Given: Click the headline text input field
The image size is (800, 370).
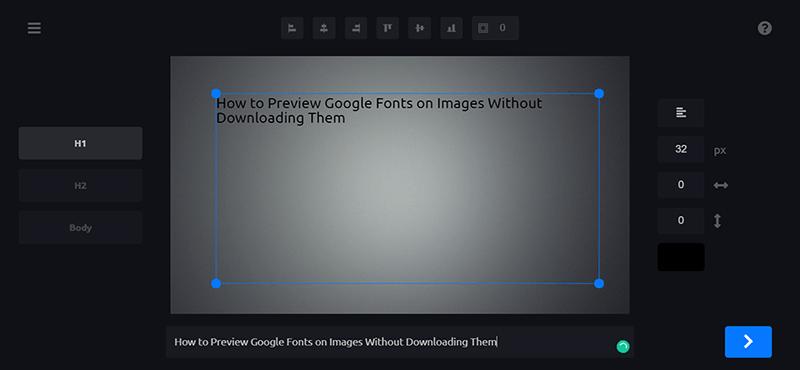Looking at the screenshot, I should [x=400, y=342].
